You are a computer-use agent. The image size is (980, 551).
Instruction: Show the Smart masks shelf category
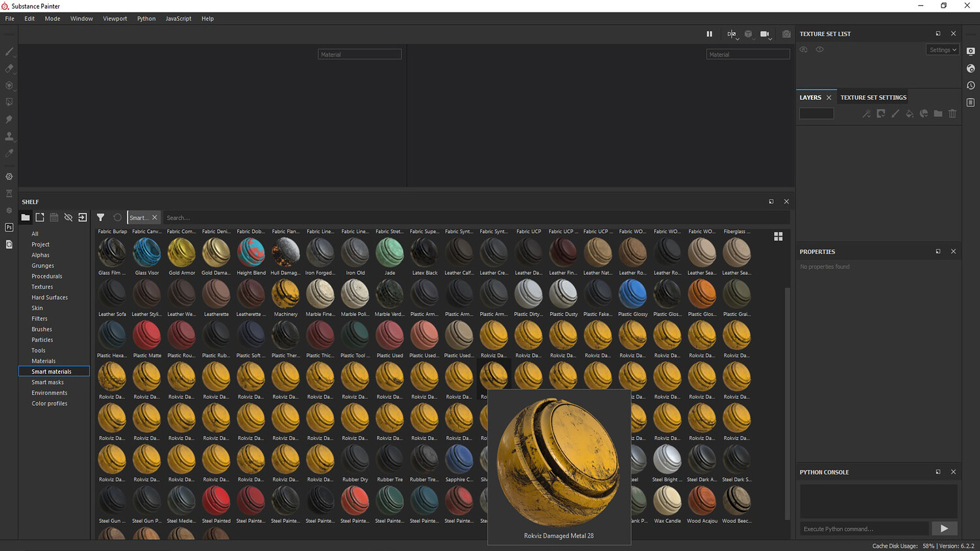(x=48, y=383)
